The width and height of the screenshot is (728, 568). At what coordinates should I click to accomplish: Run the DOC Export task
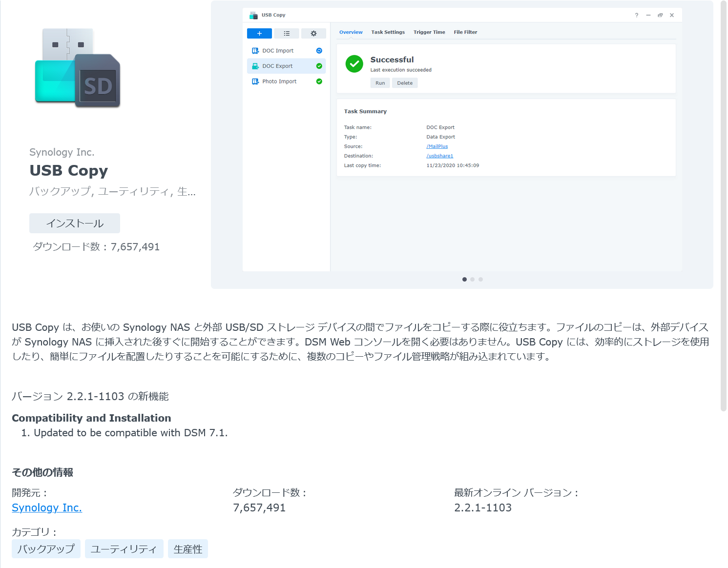380,82
